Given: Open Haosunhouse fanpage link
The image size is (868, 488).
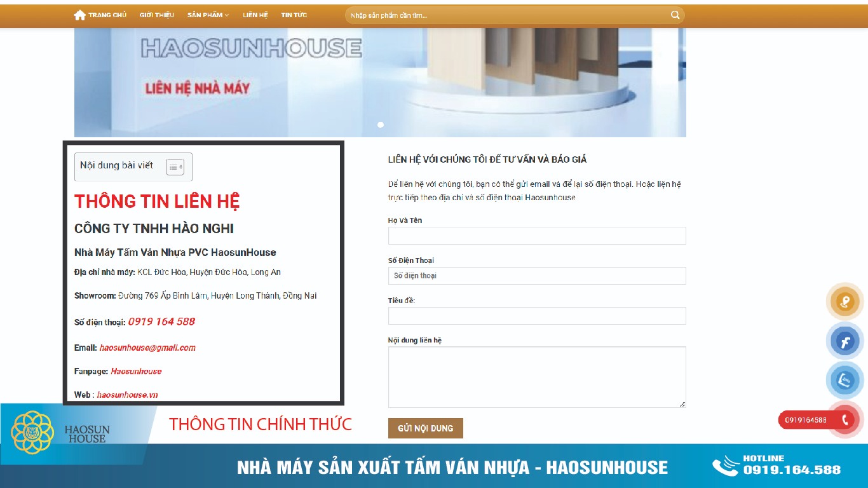Looking at the screenshot, I should (136, 371).
